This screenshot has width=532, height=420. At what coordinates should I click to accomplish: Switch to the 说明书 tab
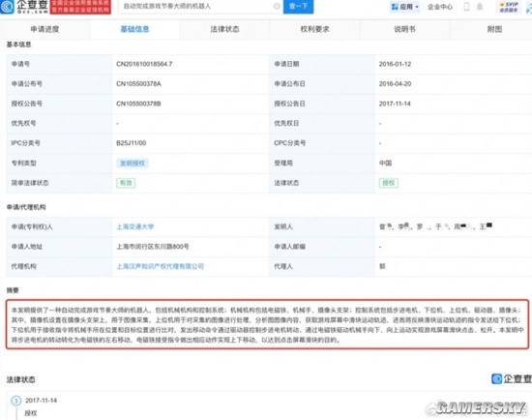[404, 29]
